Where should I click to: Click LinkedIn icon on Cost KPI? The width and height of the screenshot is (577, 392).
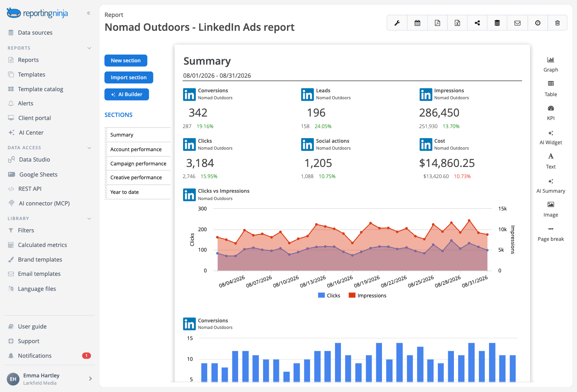pyautogui.click(x=426, y=145)
